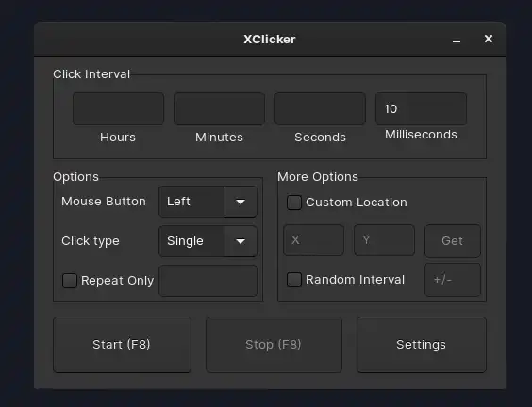
Task: Enable the Custom Location checkbox
Action: pos(294,203)
